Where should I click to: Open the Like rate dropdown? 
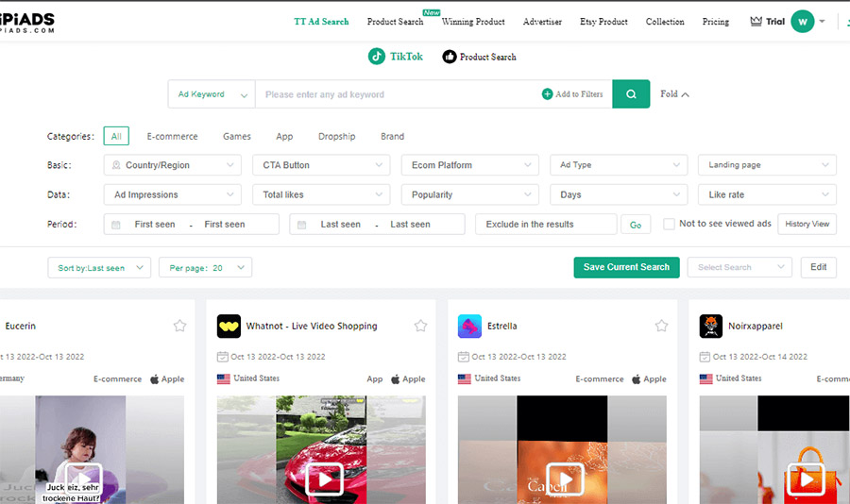click(767, 194)
